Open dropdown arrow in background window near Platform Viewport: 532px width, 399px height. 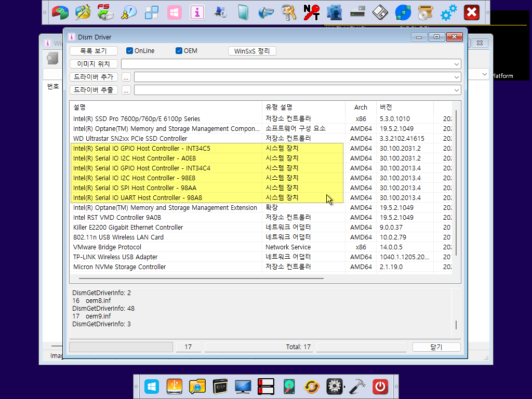(485, 74)
